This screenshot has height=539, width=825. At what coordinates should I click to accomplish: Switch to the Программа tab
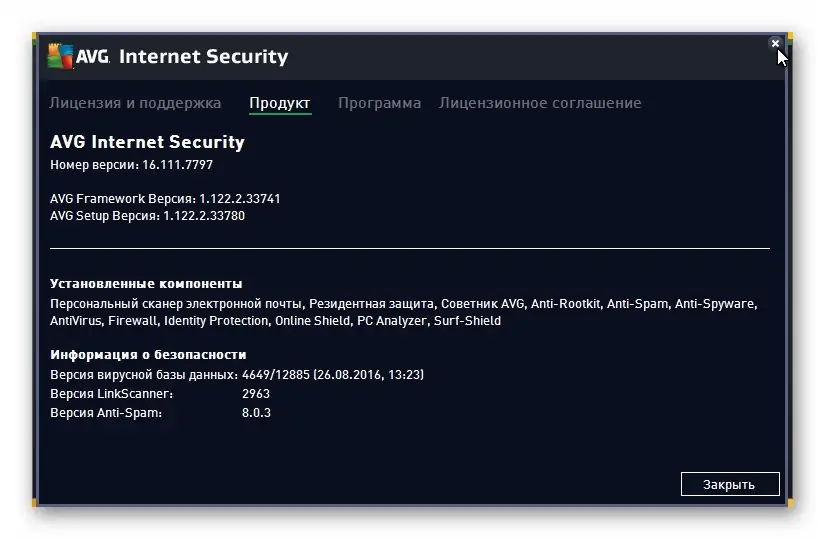(379, 103)
